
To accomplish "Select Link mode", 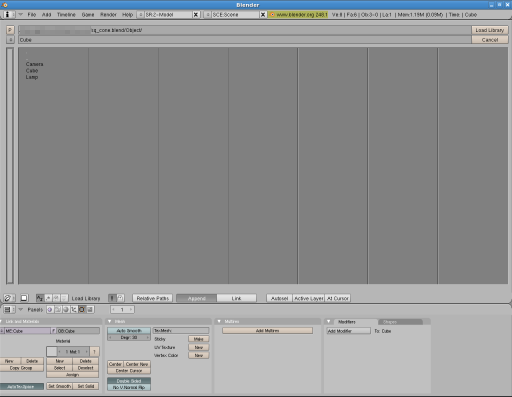I will (x=236, y=298).
